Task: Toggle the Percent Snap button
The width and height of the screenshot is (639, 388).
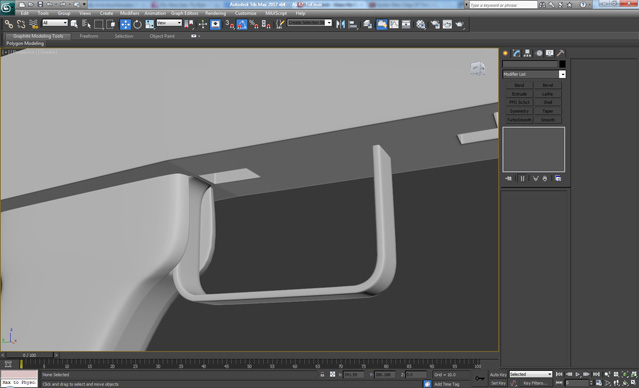Action: pyautogui.click(x=254, y=24)
